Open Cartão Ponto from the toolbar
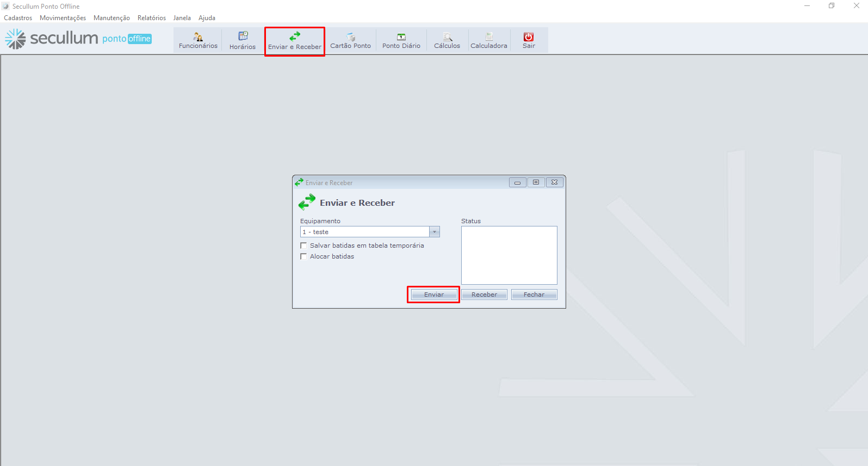 click(351, 40)
